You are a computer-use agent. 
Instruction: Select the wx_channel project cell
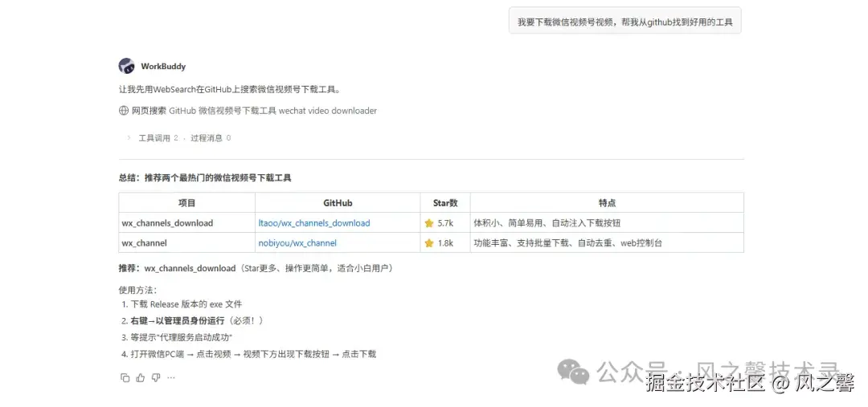pyautogui.click(x=187, y=242)
